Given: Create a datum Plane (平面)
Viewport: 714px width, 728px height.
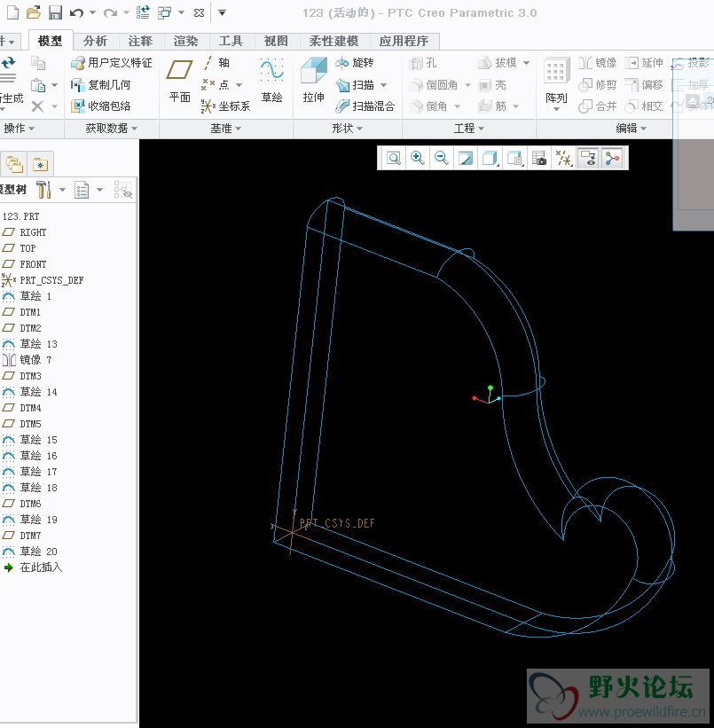Looking at the screenshot, I should tap(180, 80).
